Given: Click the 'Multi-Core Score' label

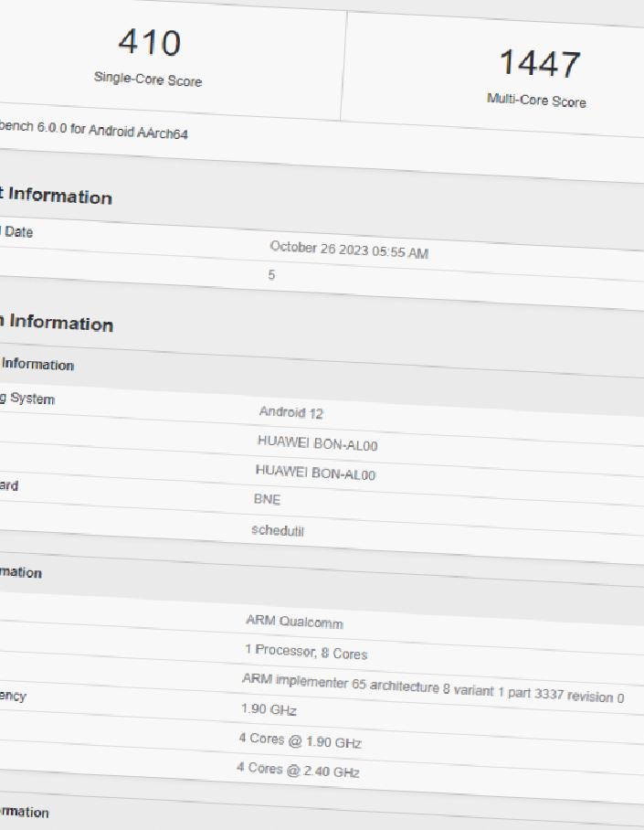Looking at the screenshot, I should pos(536,100).
